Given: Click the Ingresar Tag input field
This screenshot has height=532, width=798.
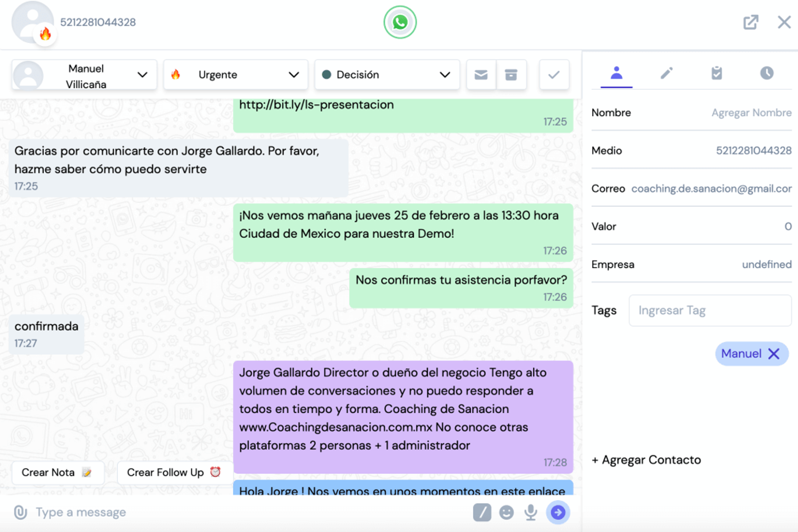Looking at the screenshot, I should (710, 310).
